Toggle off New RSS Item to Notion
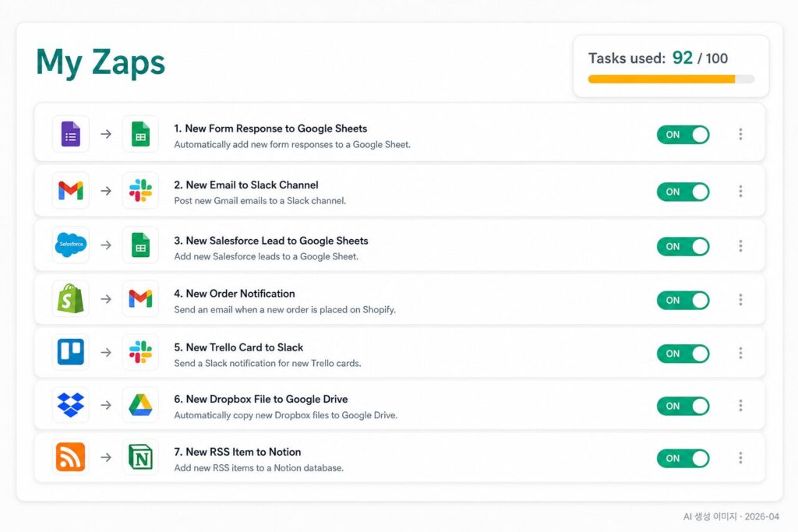Image resolution: width=798 pixels, height=532 pixels. [683, 458]
